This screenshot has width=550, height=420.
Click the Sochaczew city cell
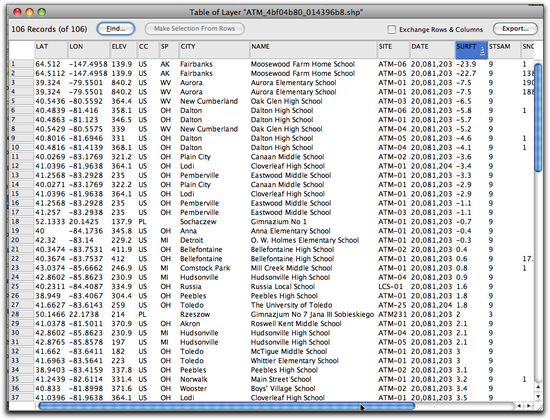(x=198, y=222)
